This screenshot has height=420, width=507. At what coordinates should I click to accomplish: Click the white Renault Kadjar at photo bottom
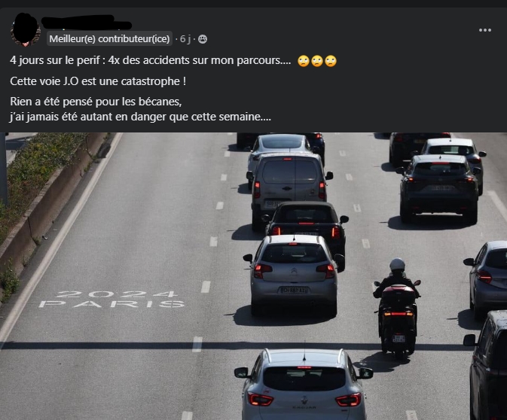(304, 385)
